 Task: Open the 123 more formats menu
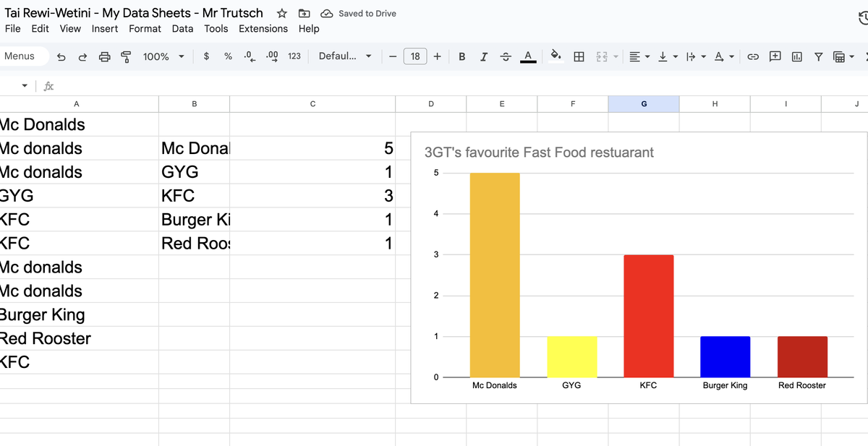(294, 56)
